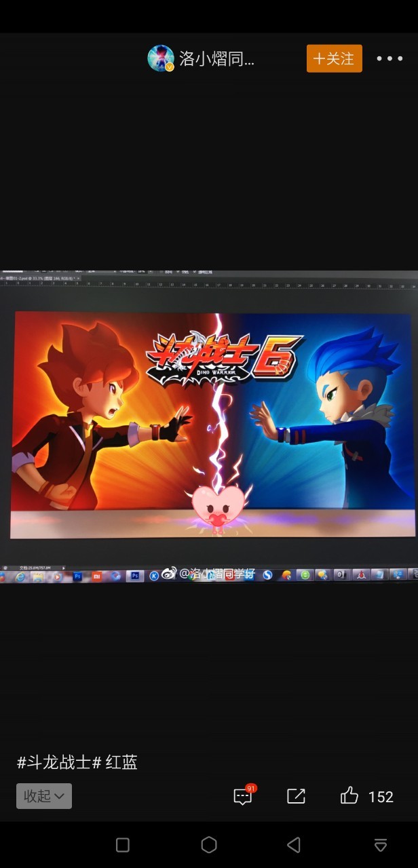
Task: Open the #斗龙战士# hashtag topic
Action: tap(59, 762)
